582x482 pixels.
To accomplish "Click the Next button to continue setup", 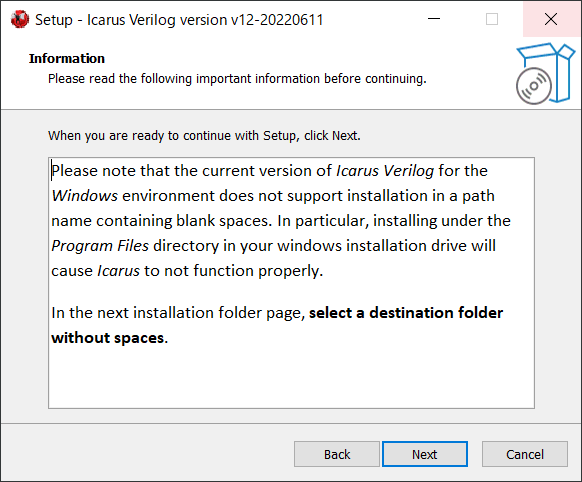I will [x=425, y=454].
